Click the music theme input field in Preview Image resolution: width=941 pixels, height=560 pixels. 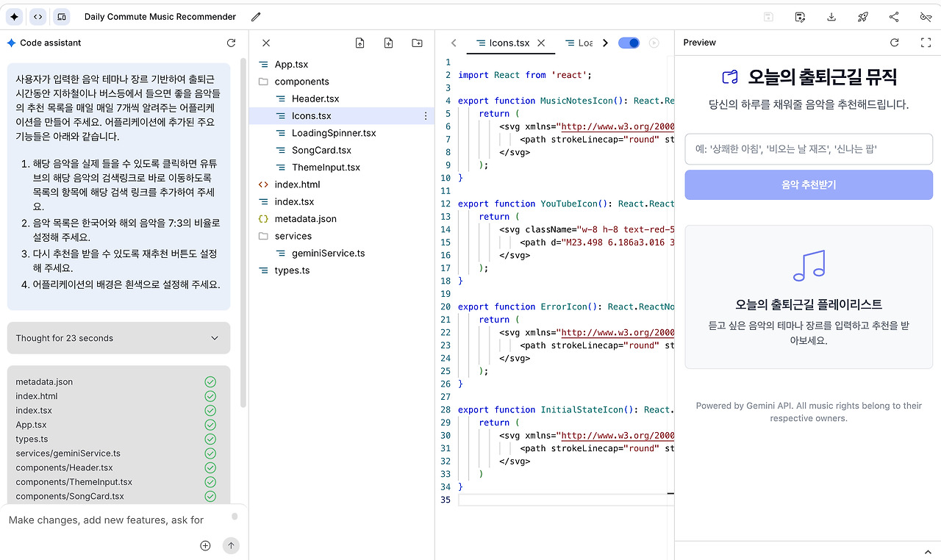pos(809,149)
